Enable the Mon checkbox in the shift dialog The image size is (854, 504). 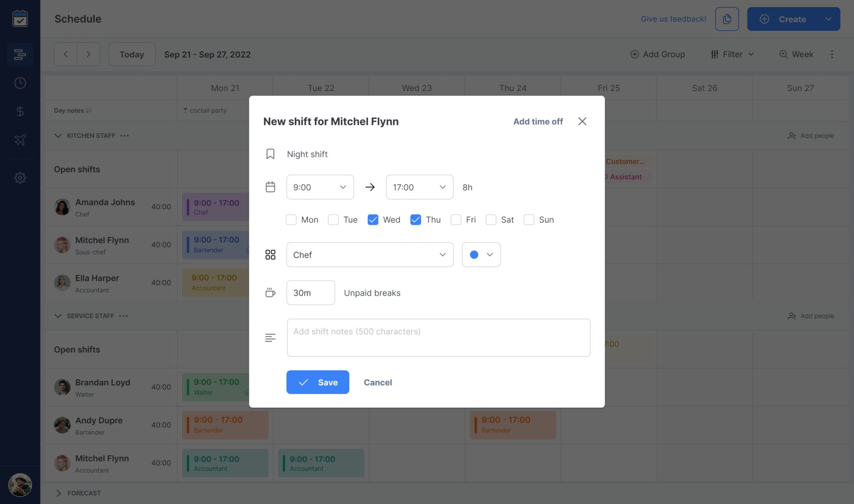tap(291, 220)
